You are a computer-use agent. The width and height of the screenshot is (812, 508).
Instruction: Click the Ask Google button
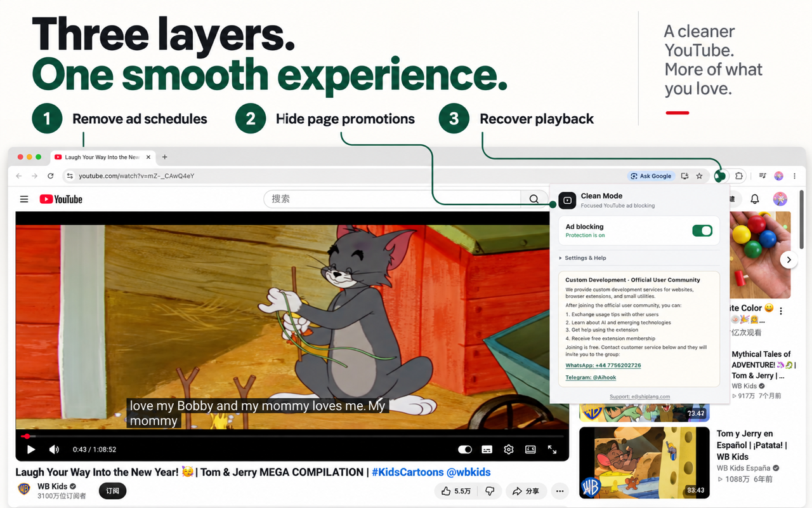click(650, 176)
